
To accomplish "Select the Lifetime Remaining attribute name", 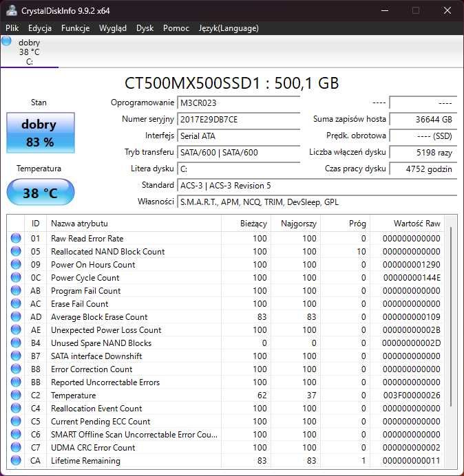I will pos(85,460).
